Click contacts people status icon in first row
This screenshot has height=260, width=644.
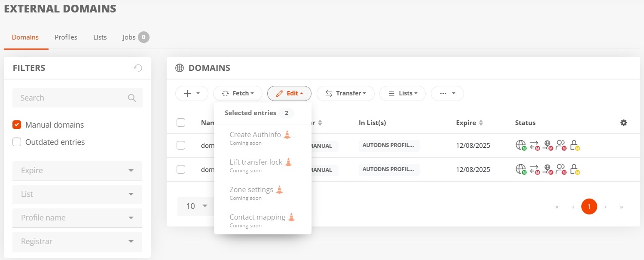(561, 146)
